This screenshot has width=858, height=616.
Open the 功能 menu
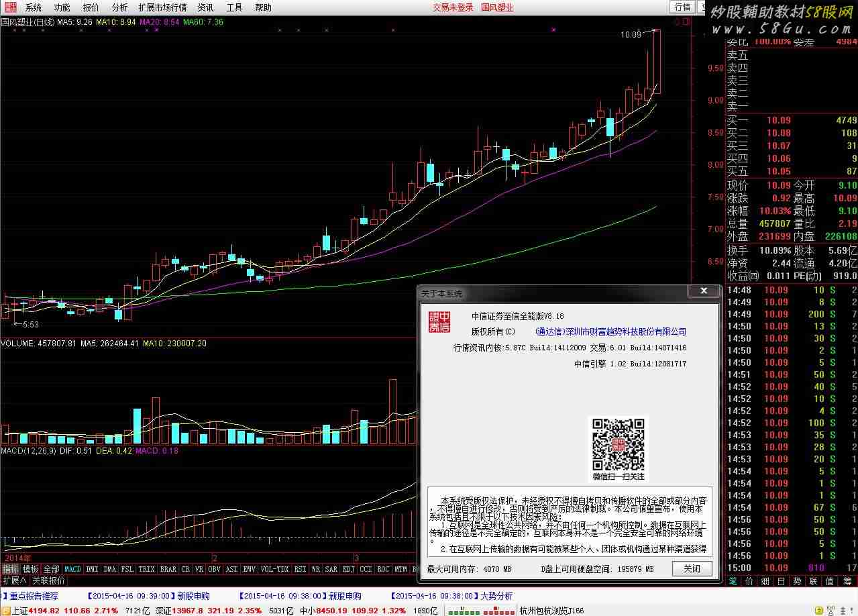click(x=62, y=7)
